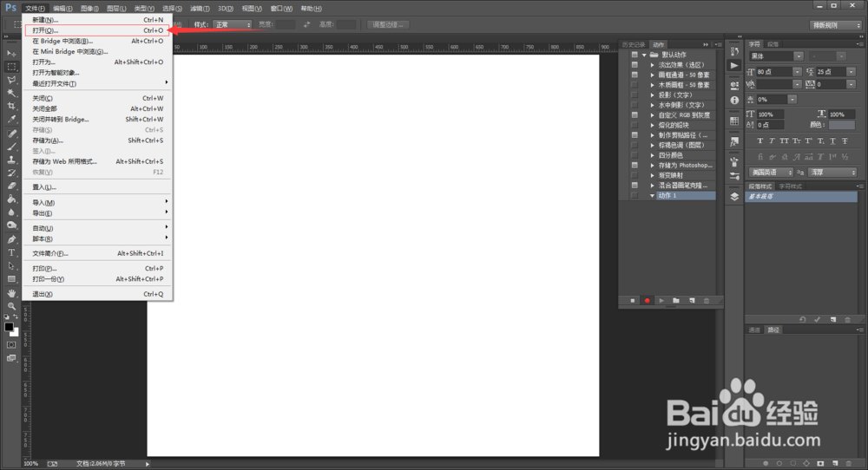This screenshot has height=470, width=868.
Task: Collapse the 动作 1 action
Action: pyautogui.click(x=652, y=195)
